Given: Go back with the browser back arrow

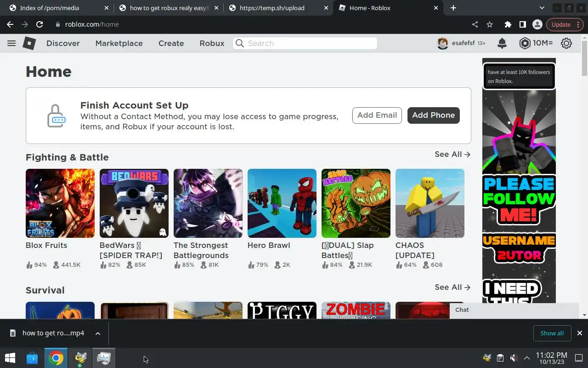Looking at the screenshot, I should click(10, 24).
